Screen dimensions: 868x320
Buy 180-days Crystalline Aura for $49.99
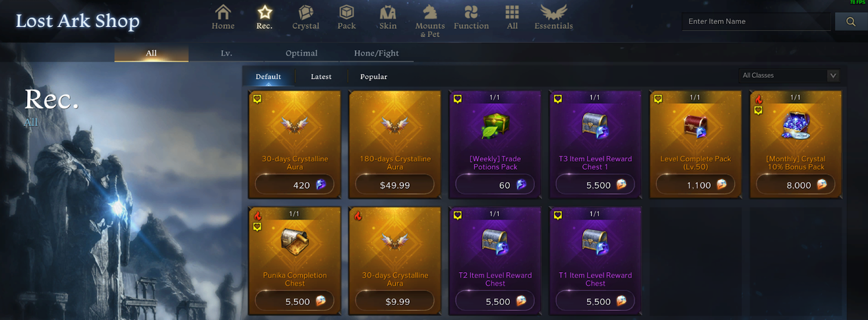pyautogui.click(x=395, y=185)
